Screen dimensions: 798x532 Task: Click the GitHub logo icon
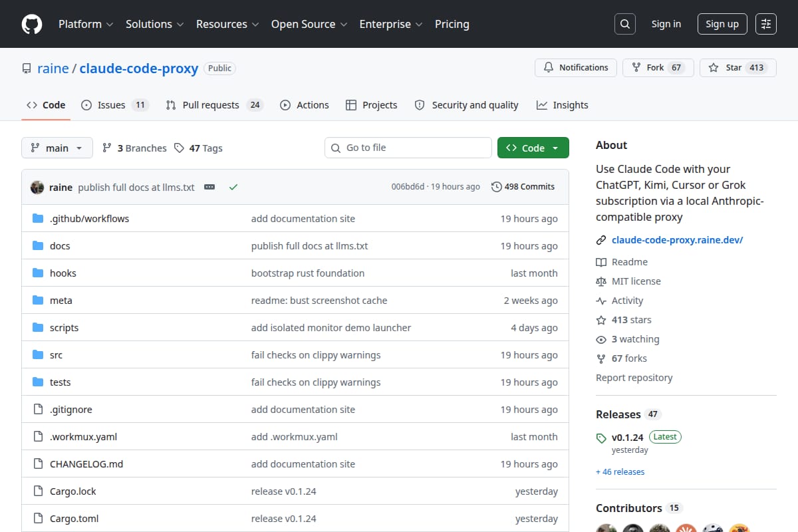[x=32, y=24]
